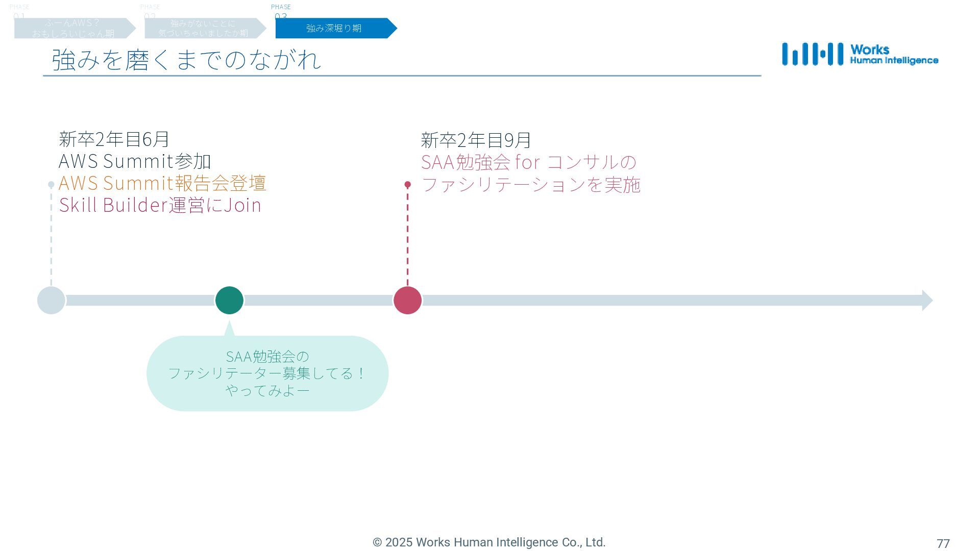Click the PHASE 03 label
This screenshot has width=980, height=551.
(281, 12)
